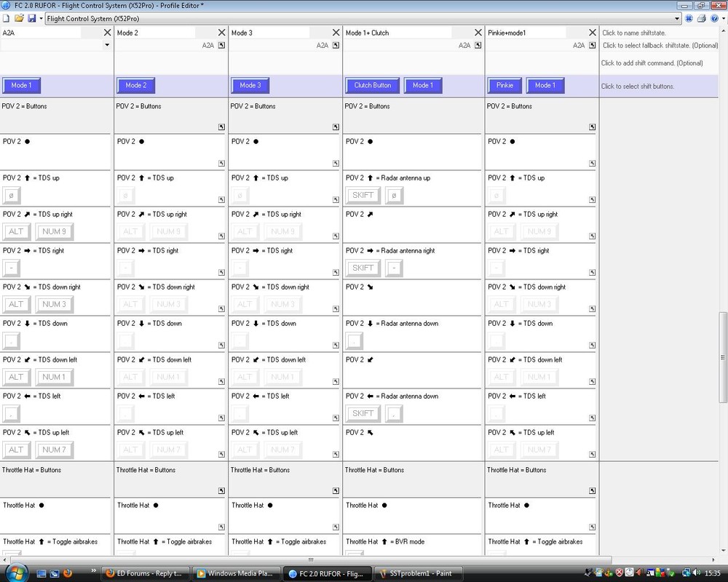
Task: Click the vertical scrollbar thumb
Action: click(x=723, y=357)
